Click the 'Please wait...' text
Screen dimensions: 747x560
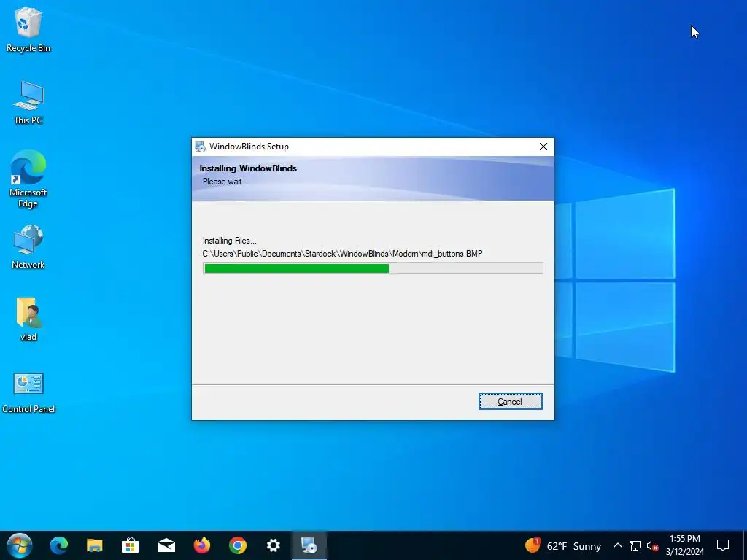(x=225, y=182)
